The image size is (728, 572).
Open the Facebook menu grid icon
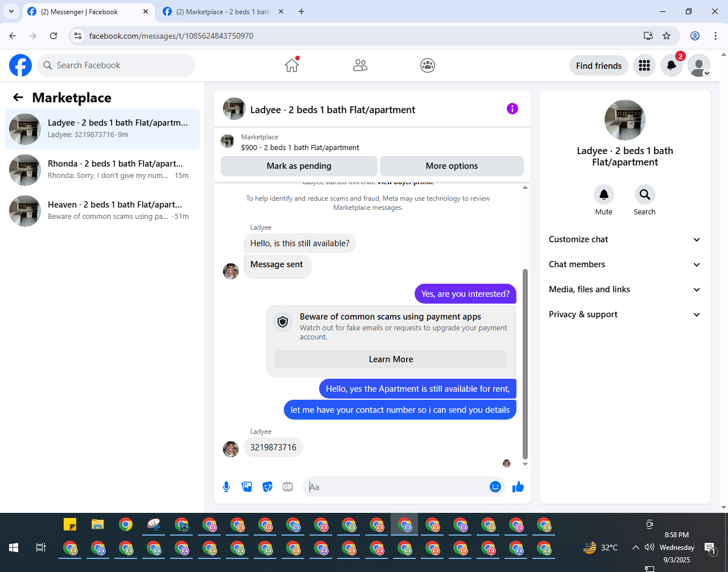pos(644,65)
